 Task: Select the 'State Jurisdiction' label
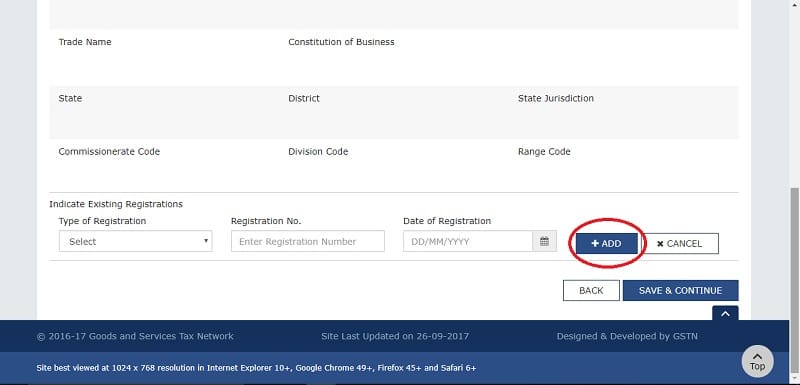point(556,98)
